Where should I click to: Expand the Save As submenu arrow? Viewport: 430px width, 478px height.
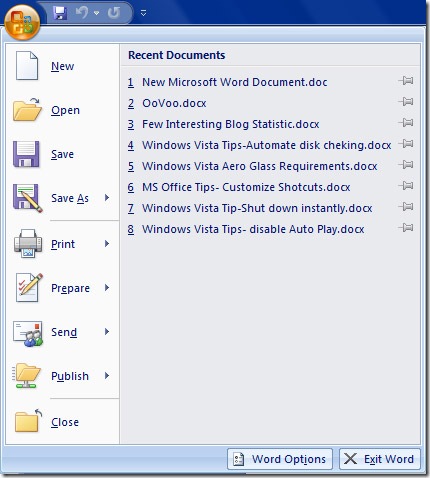click(x=107, y=198)
